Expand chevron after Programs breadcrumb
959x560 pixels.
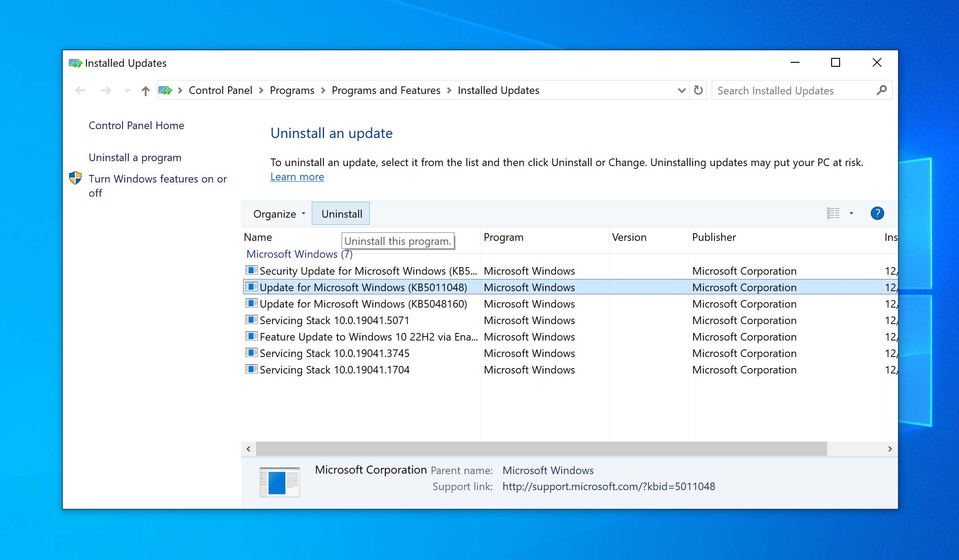(323, 91)
